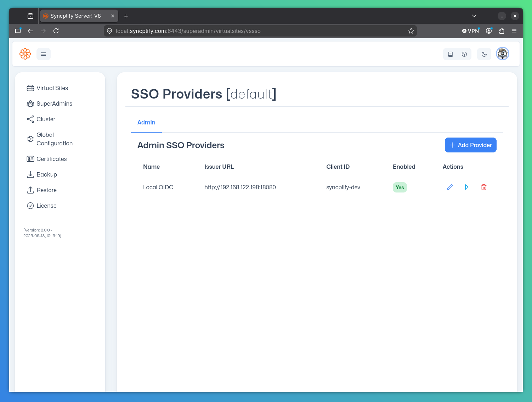Click the Certificates ID card icon

coord(30,159)
